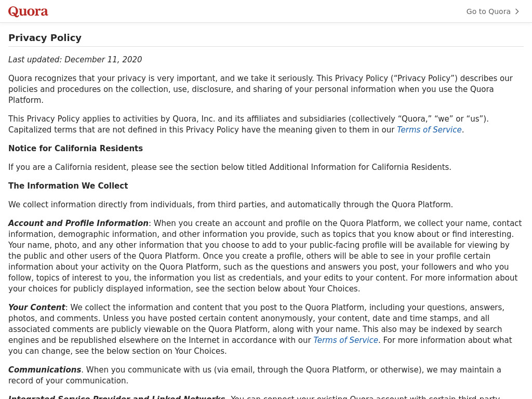Click the text 'see the below section on Your Choices'

pos(150,351)
